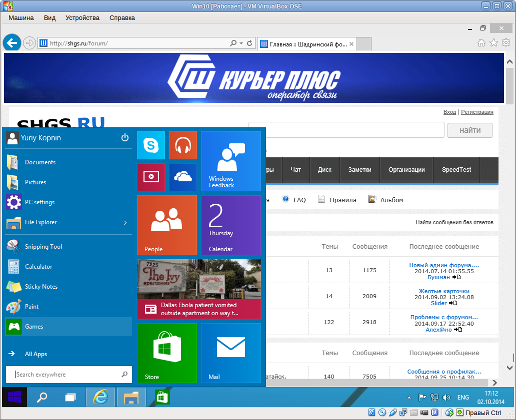Viewport: 516px width, 420px height.
Task: Open address bar search dropdown arrow
Action: tap(241, 43)
